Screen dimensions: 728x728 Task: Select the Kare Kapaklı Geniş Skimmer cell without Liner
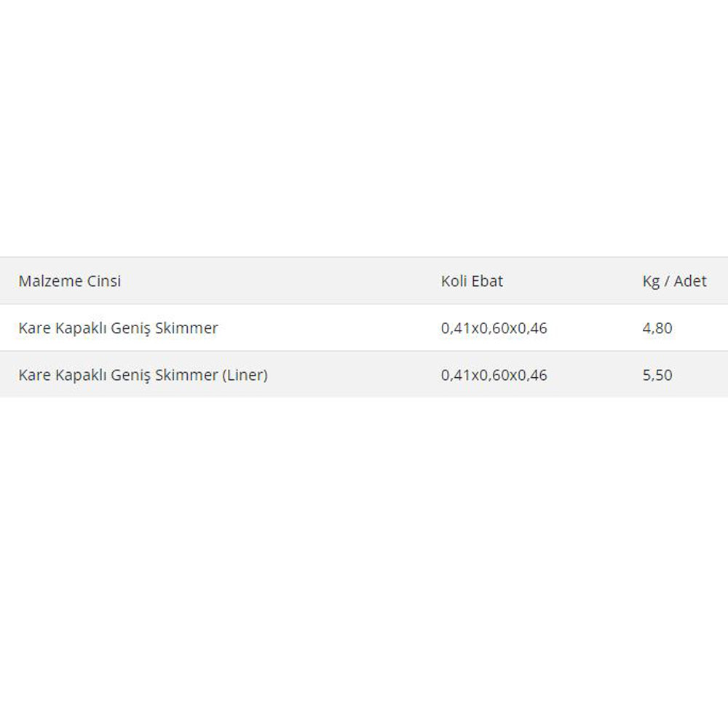[118, 328]
